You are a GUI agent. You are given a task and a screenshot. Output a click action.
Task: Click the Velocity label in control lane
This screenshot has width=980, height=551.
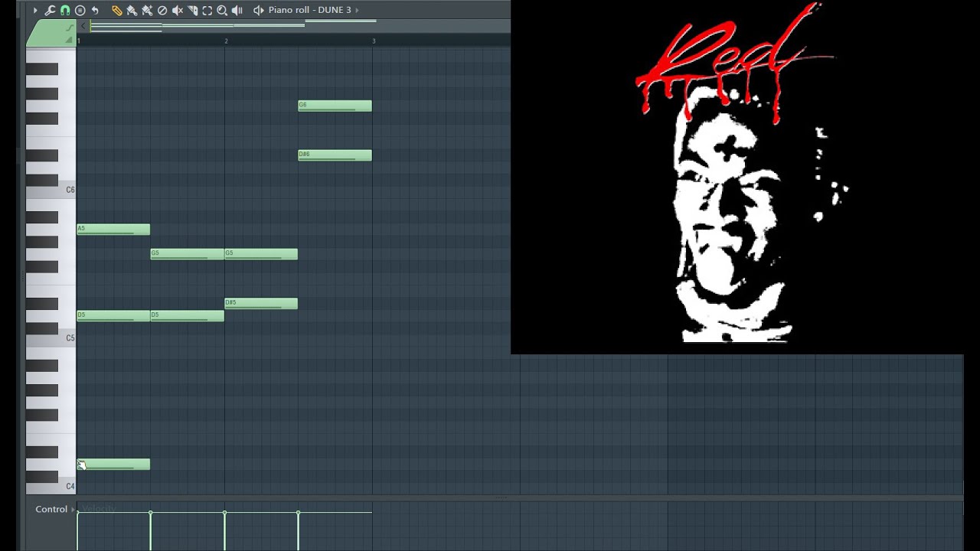pyautogui.click(x=98, y=508)
